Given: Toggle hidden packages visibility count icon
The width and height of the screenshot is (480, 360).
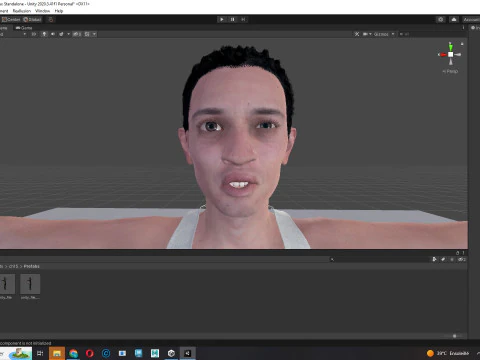Looking at the screenshot, I should coord(462,259).
